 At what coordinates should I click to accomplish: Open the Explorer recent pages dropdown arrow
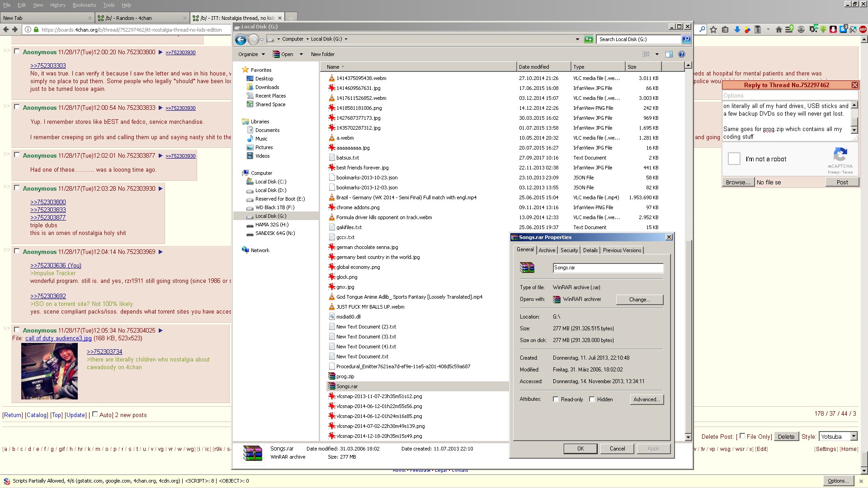261,39
